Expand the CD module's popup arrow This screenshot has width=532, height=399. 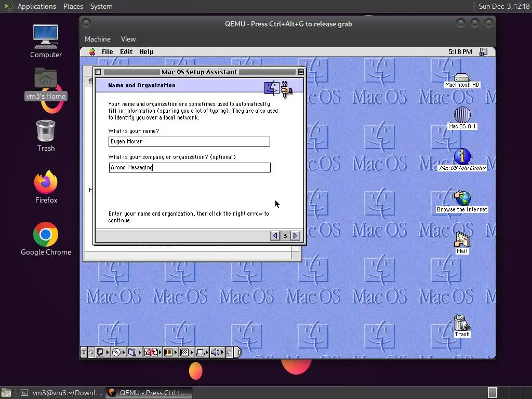(x=124, y=352)
